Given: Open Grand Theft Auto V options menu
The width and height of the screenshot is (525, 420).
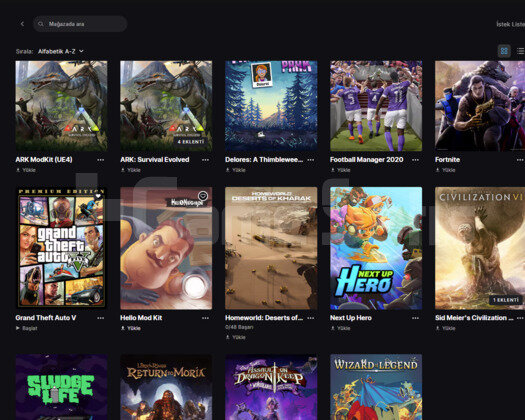Looking at the screenshot, I should [x=100, y=318].
